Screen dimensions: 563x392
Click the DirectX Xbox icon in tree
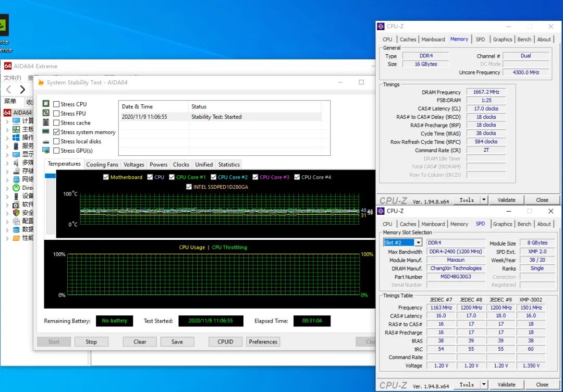coord(16,188)
